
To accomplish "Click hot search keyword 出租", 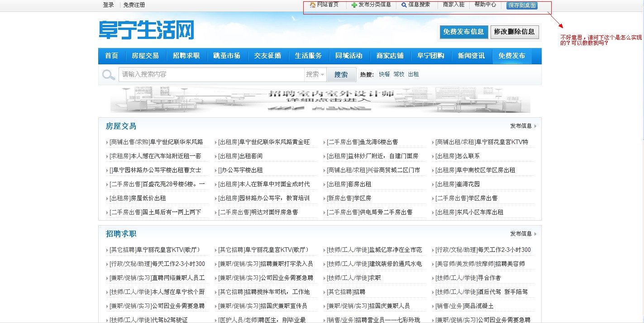I will point(413,74).
